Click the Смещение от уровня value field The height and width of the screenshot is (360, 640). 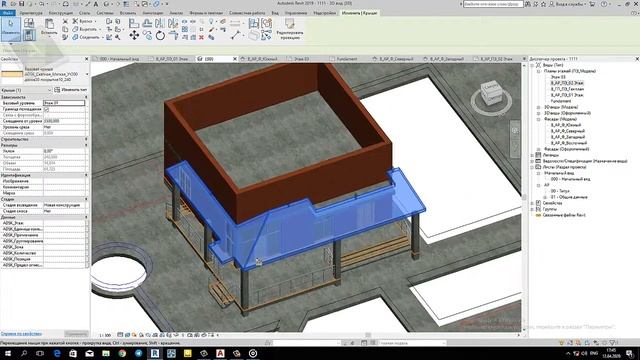[64, 121]
